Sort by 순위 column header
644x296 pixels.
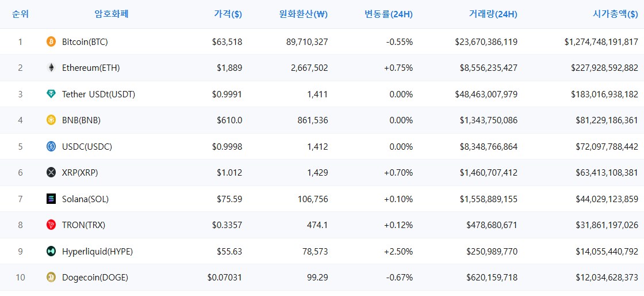tap(20, 14)
